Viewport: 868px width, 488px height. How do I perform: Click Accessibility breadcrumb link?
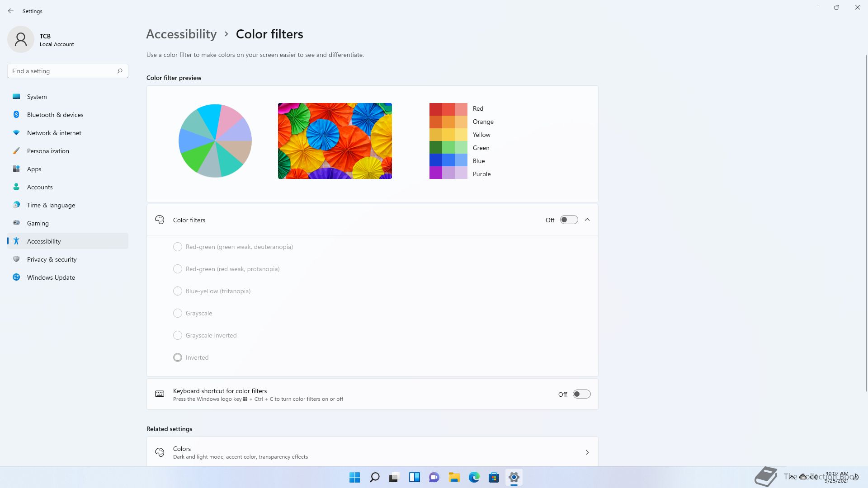pyautogui.click(x=181, y=34)
